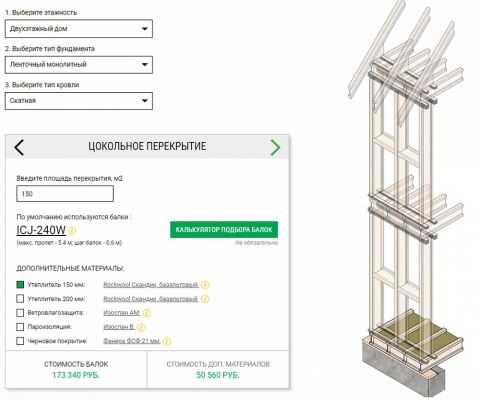Click beam cost value '173 340 руб.'

pyautogui.click(x=76, y=375)
